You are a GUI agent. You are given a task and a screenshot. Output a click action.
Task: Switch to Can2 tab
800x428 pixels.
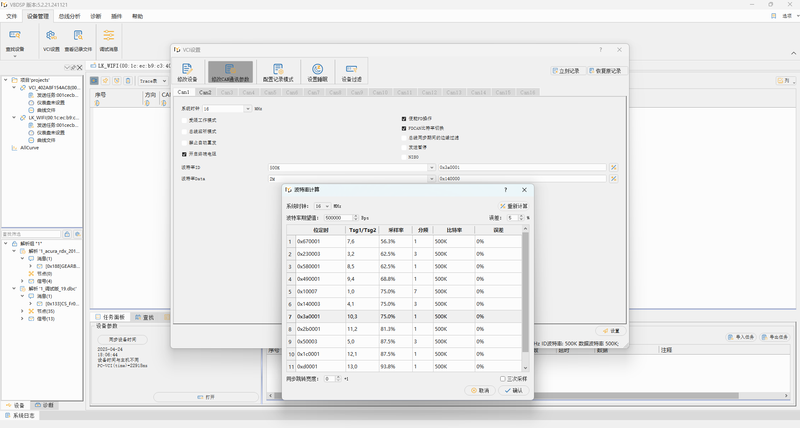[205, 92]
